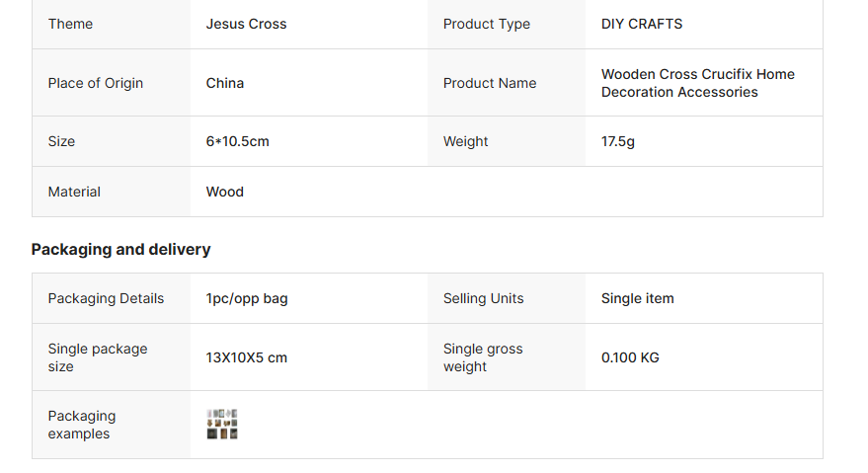Select the "Wood" material value

click(x=224, y=192)
